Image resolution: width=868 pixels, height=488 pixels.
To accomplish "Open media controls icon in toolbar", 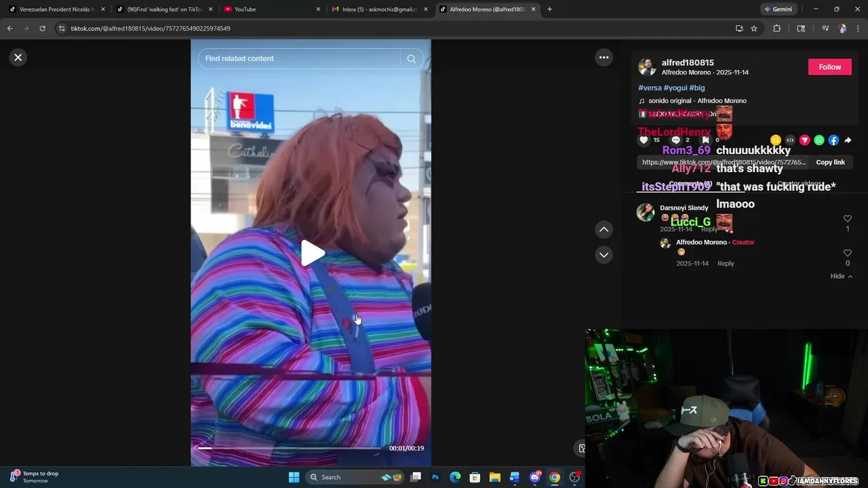I will tap(825, 28).
